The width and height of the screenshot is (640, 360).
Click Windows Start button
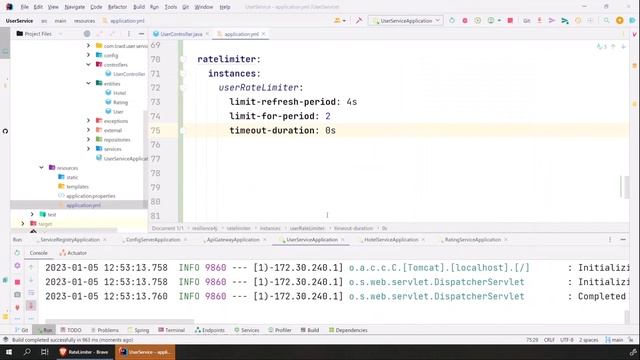pos(9,352)
